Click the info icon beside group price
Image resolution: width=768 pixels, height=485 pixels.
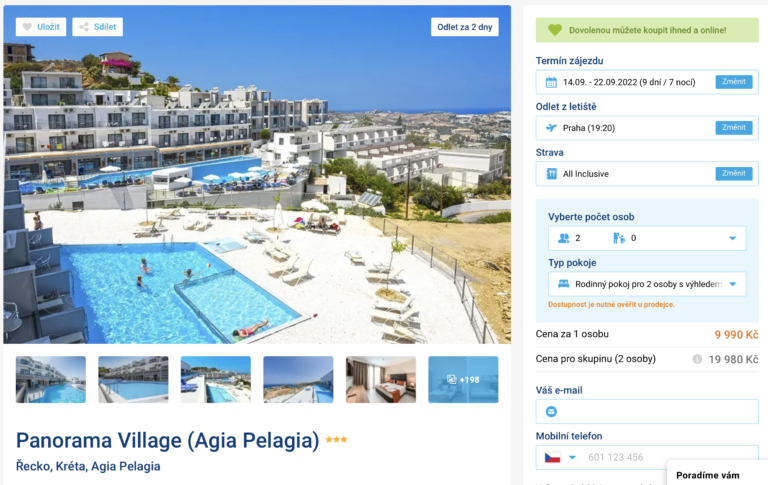697,359
